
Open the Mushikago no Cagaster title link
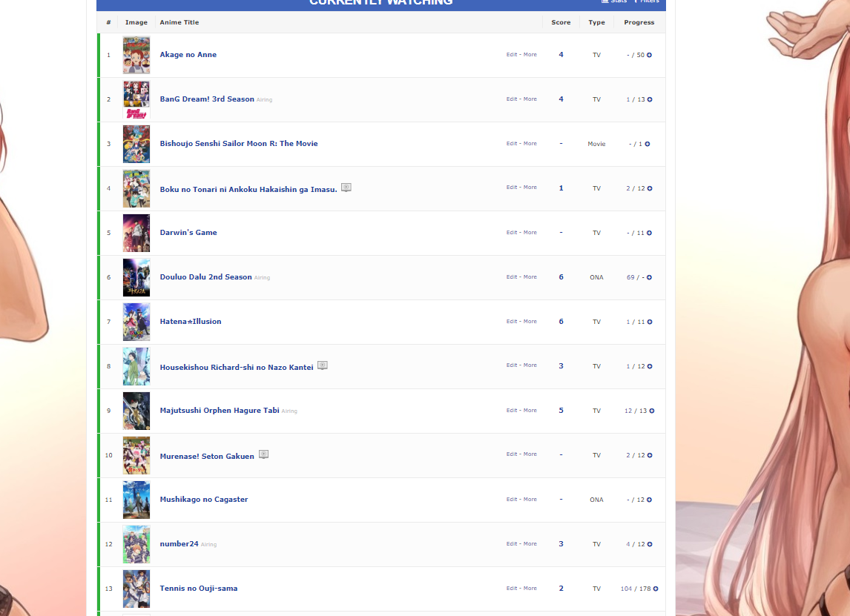[204, 500]
